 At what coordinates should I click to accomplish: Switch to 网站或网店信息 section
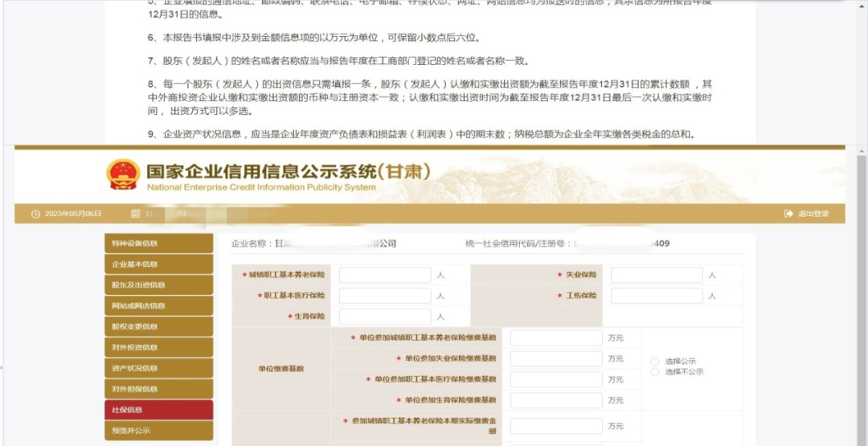coord(158,306)
